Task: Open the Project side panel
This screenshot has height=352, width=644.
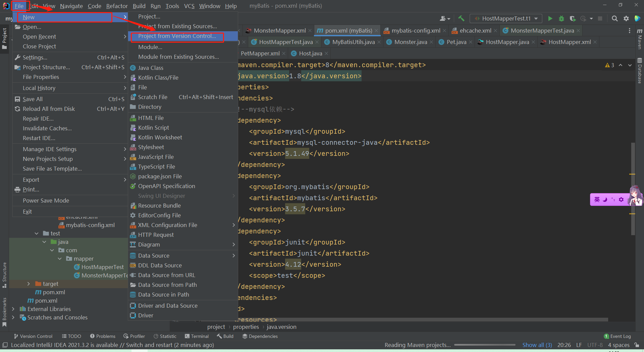Action: tap(4, 38)
